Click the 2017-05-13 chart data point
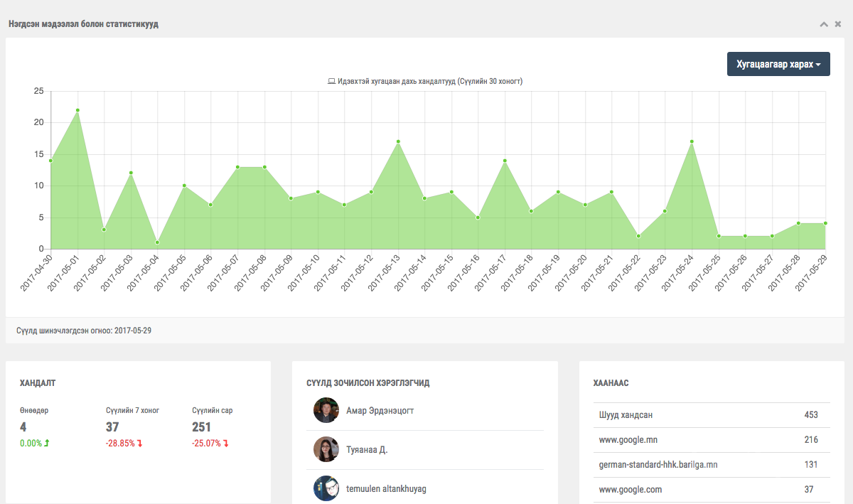The height and width of the screenshot is (504, 853). pyautogui.click(x=398, y=141)
